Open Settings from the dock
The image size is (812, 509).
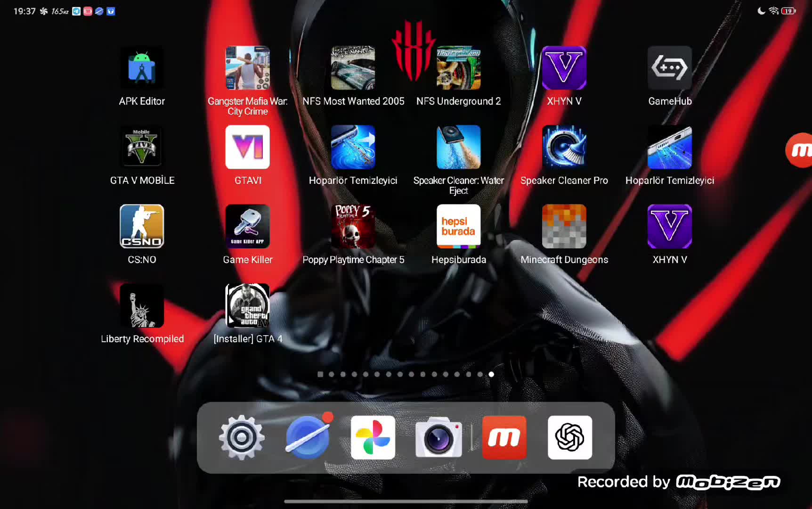point(242,437)
